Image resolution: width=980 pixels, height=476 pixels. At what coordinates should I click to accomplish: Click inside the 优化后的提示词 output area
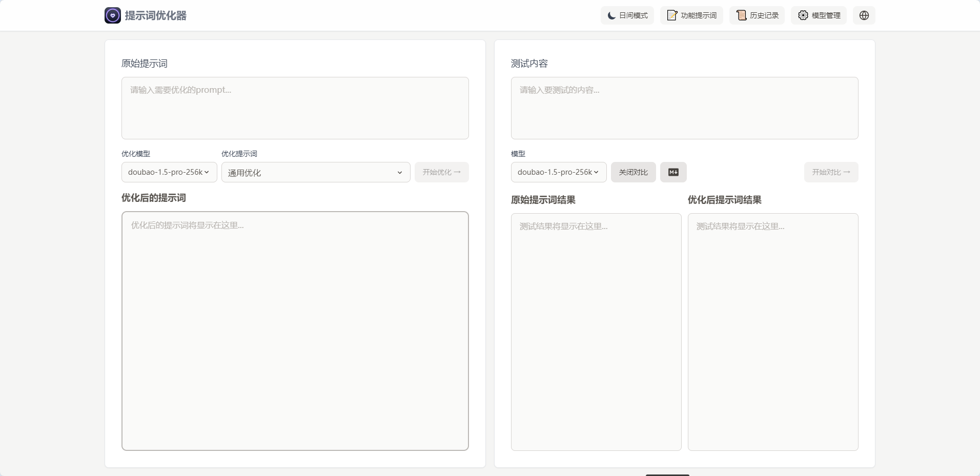[295, 331]
